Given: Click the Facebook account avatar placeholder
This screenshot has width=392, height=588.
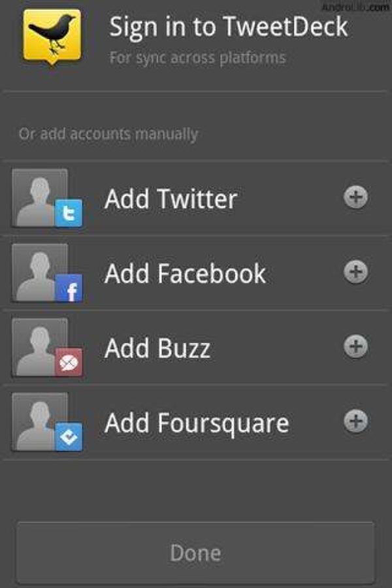Looking at the screenshot, I should click(40, 272).
